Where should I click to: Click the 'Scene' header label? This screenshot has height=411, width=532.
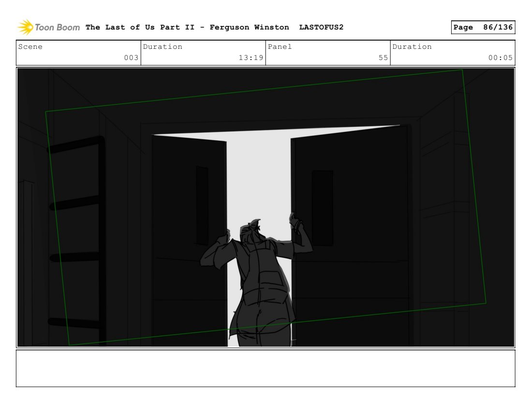tap(30, 47)
